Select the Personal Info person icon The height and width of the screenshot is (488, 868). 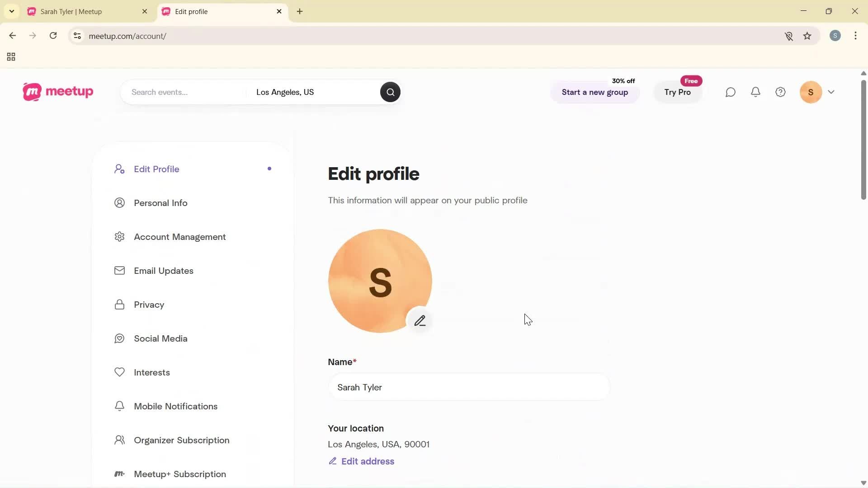click(119, 202)
